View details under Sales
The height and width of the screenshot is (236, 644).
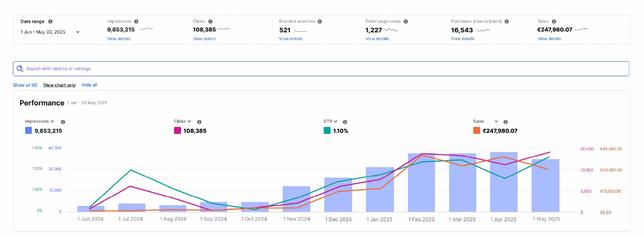[549, 39]
